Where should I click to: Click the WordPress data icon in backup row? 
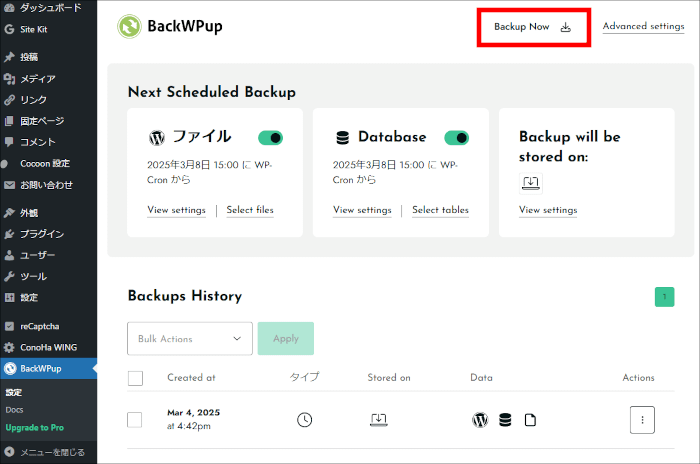pyautogui.click(x=480, y=420)
